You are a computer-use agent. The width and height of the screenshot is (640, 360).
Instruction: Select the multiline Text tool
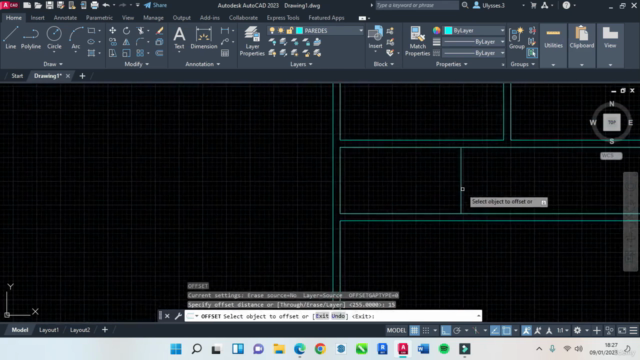click(179, 38)
